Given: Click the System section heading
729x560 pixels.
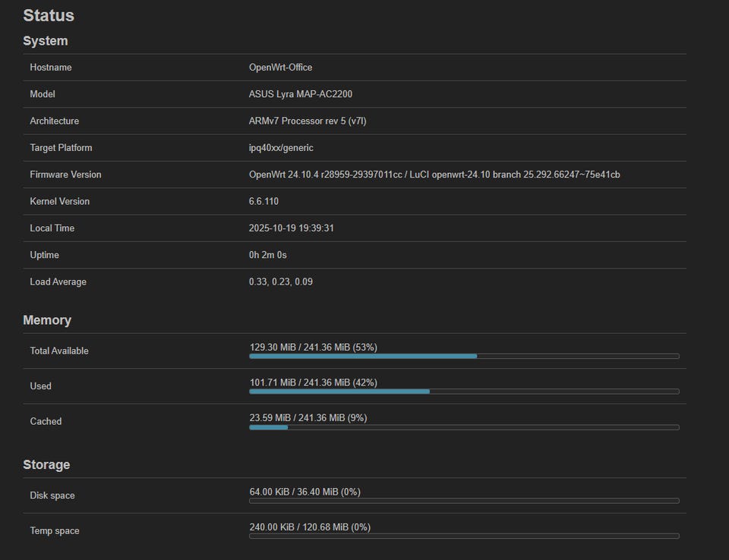Looking at the screenshot, I should tap(46, 41).
